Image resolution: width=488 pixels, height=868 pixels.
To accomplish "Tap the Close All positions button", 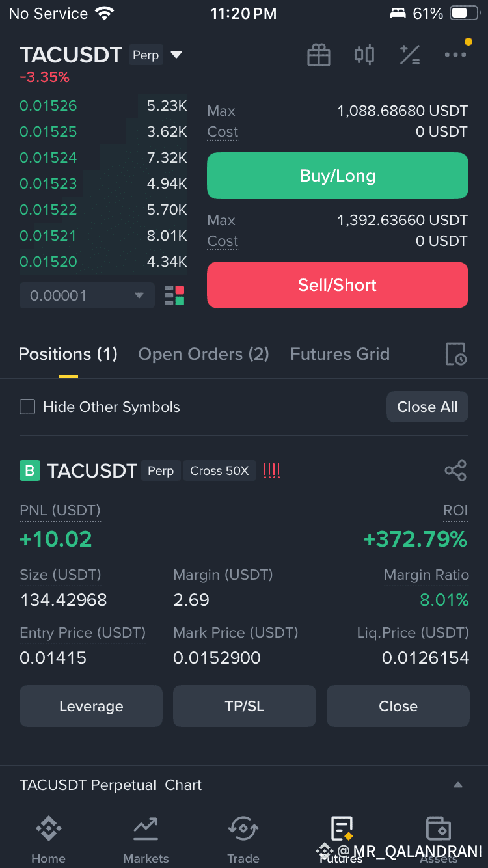I will point(427,407).
